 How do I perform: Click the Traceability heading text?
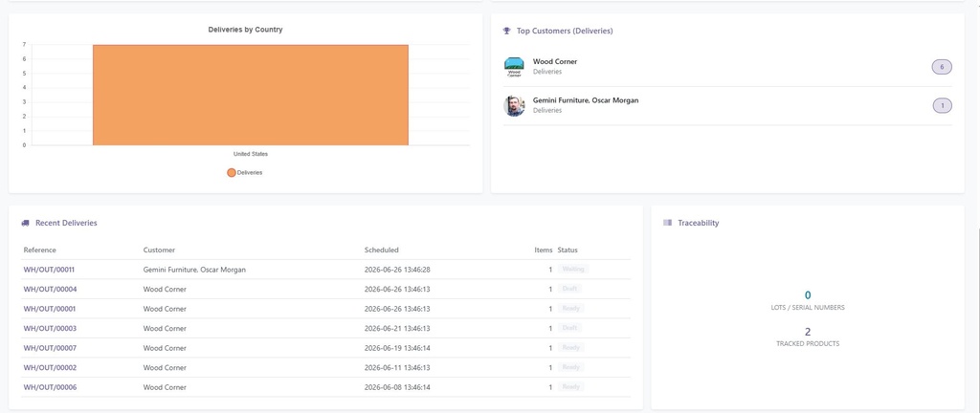[x=698, y=223]
